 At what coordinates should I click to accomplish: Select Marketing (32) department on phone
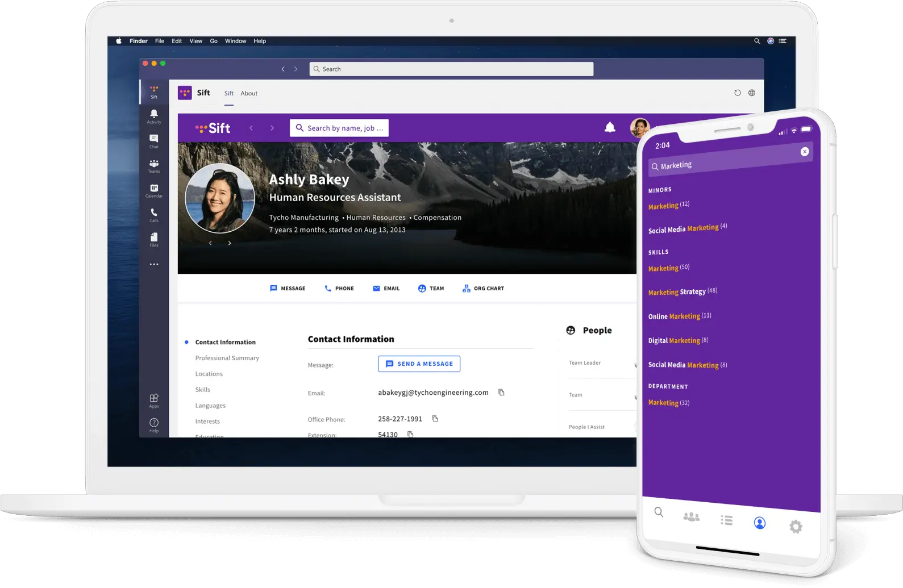pos(669,402)
